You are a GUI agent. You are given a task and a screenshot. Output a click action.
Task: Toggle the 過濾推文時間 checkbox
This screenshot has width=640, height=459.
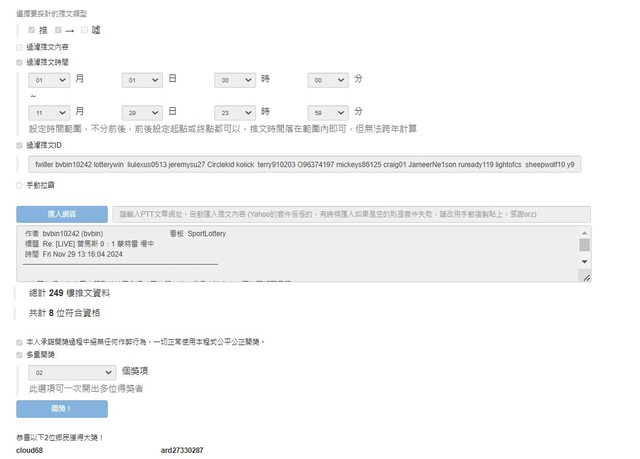click(x=19, y=62)
